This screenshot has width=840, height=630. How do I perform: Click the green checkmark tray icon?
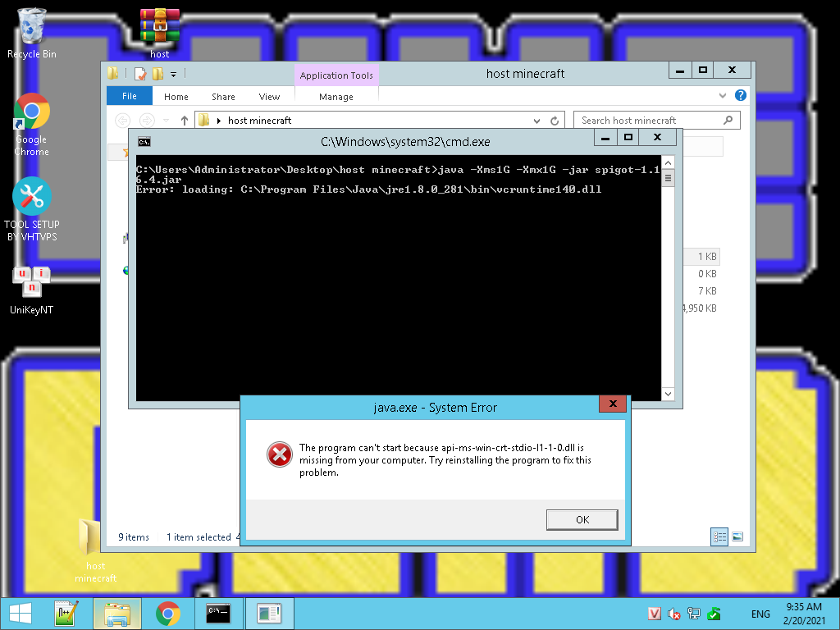(714, 614)
